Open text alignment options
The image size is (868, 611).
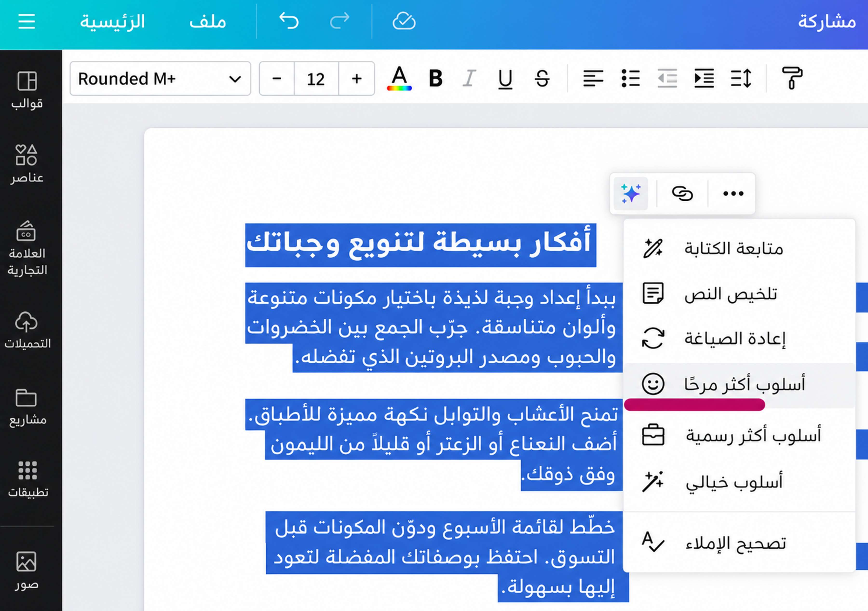pos(593,79)
